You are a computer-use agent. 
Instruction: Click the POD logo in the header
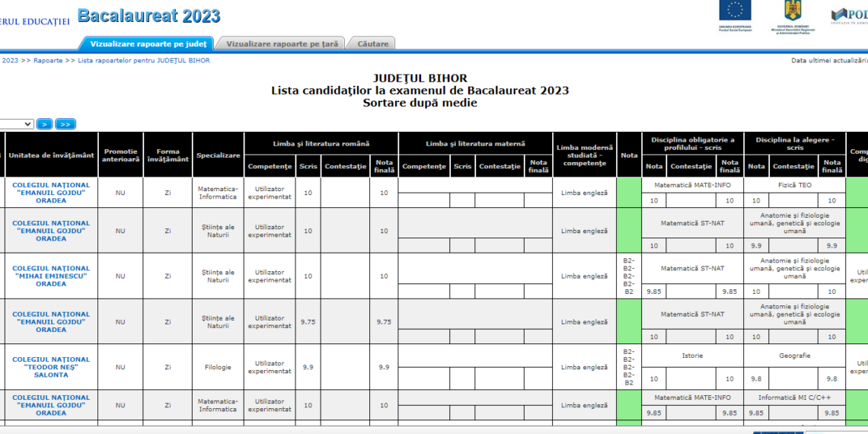[x=849, y=15]
